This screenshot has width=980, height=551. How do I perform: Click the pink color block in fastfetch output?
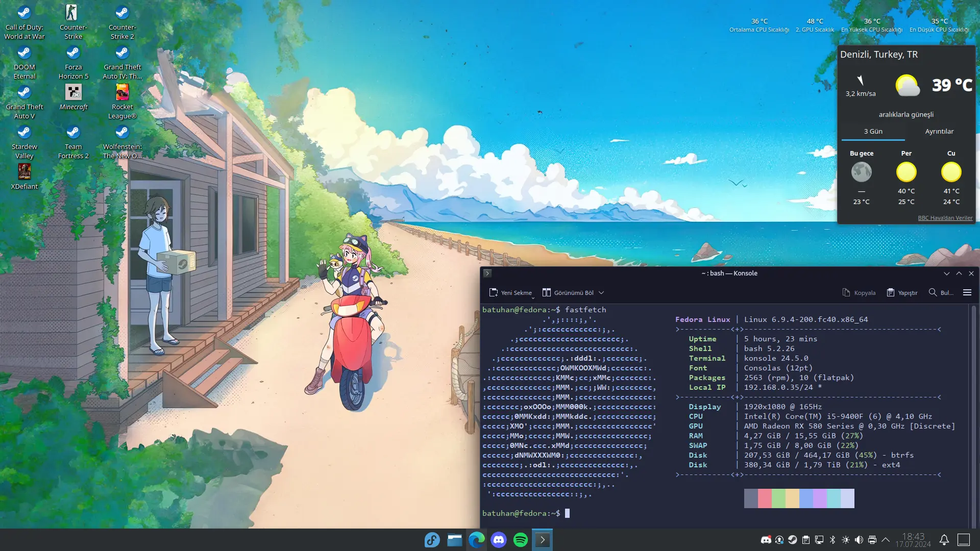click(x=765, y=498)
